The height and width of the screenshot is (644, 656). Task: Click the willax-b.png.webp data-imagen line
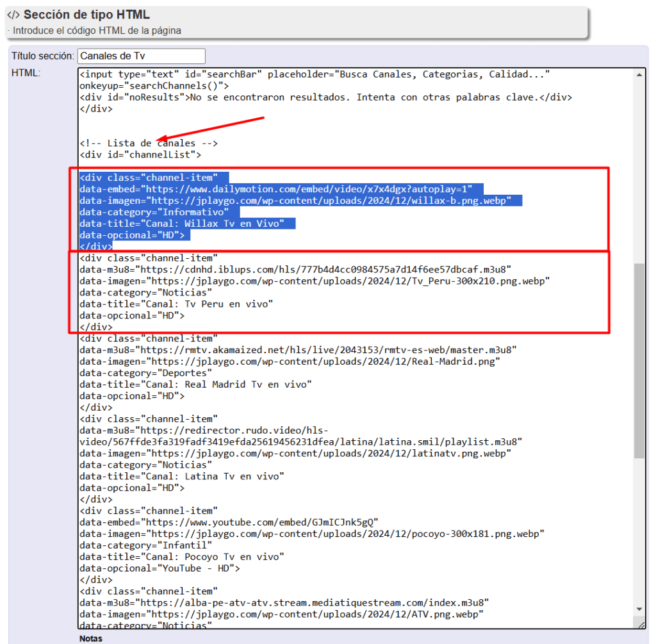point(295,201)
